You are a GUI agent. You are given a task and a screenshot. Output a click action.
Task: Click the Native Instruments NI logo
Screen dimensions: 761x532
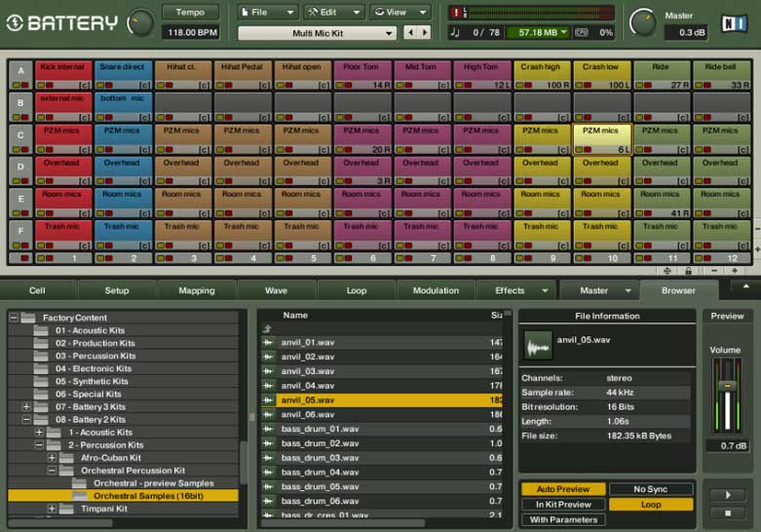(734, 23)
